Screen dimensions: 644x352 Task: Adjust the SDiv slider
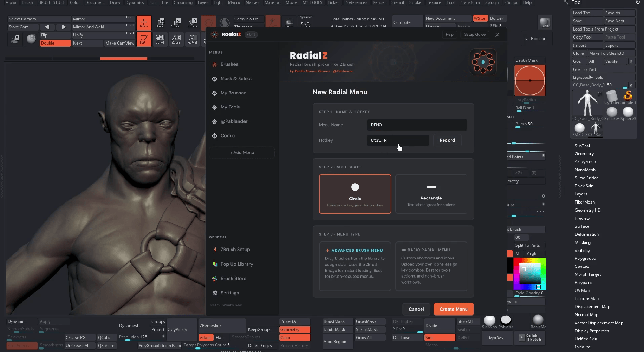pos(408,330)
